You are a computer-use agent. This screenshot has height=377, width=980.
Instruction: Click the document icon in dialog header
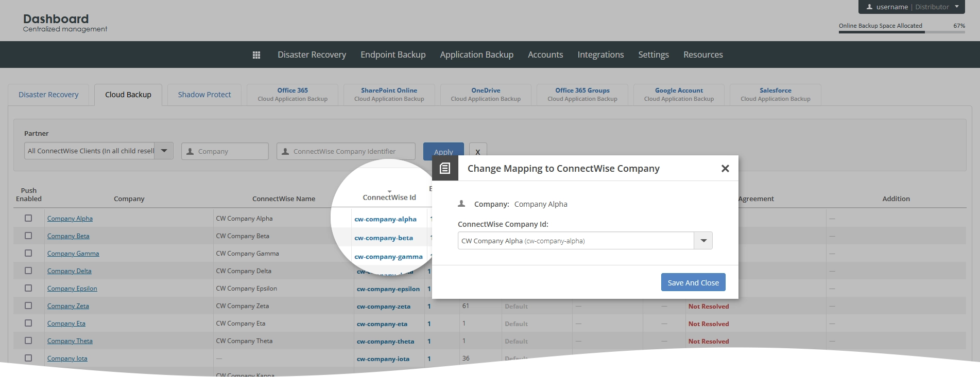pyautogui.click(x=445, y=168)
